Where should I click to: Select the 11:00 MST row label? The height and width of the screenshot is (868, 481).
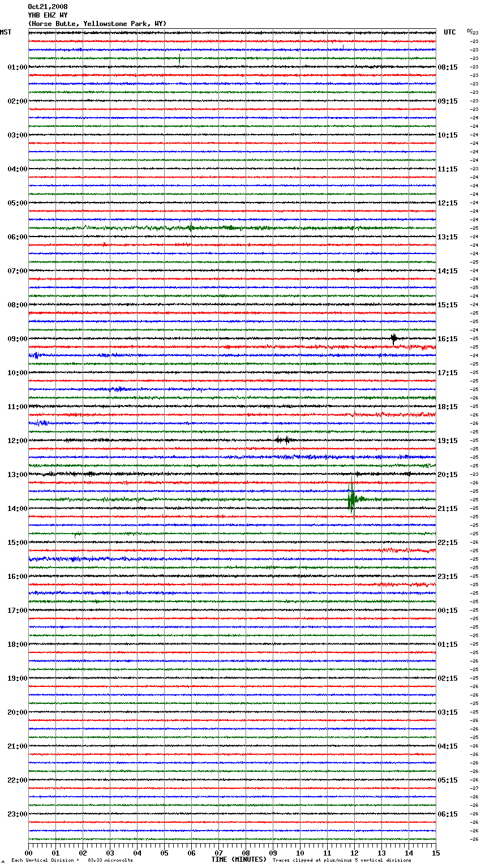(18, 407)
